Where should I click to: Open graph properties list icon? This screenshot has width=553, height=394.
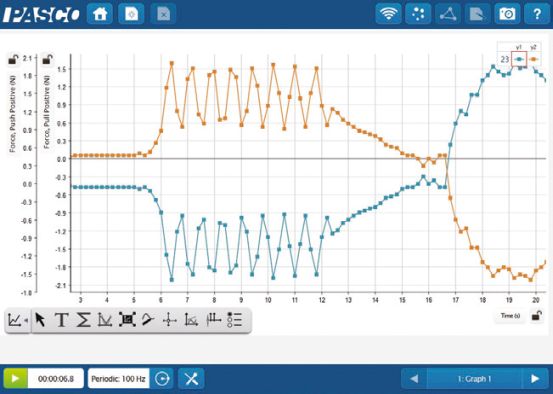coord(235,320)
